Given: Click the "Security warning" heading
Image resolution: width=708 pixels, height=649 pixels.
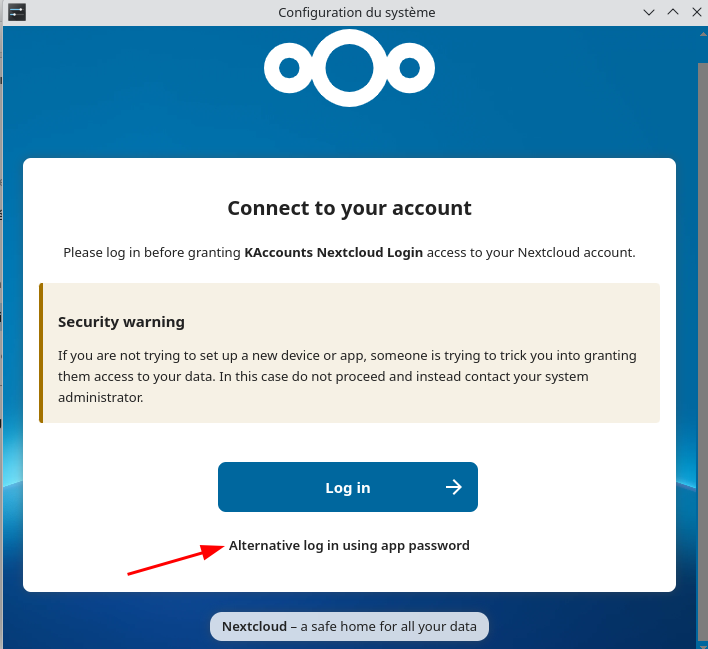Looking at the screenshot, I should point(121,322).
